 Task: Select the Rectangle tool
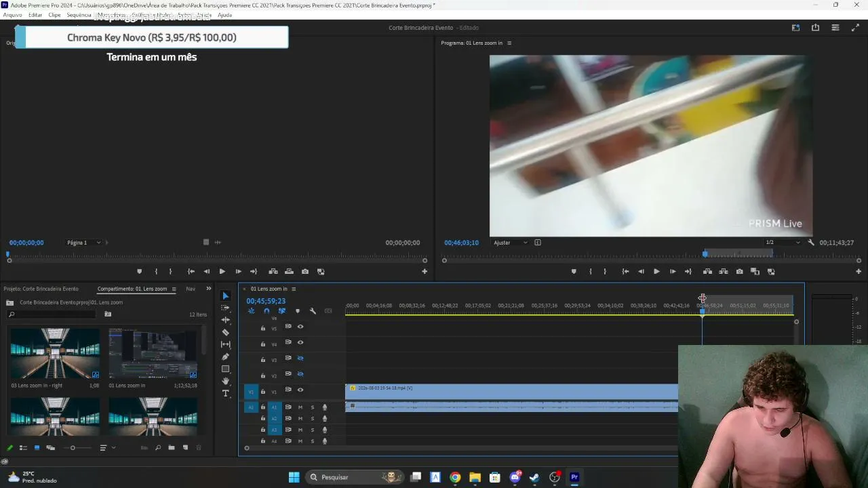tap(226, 369)
